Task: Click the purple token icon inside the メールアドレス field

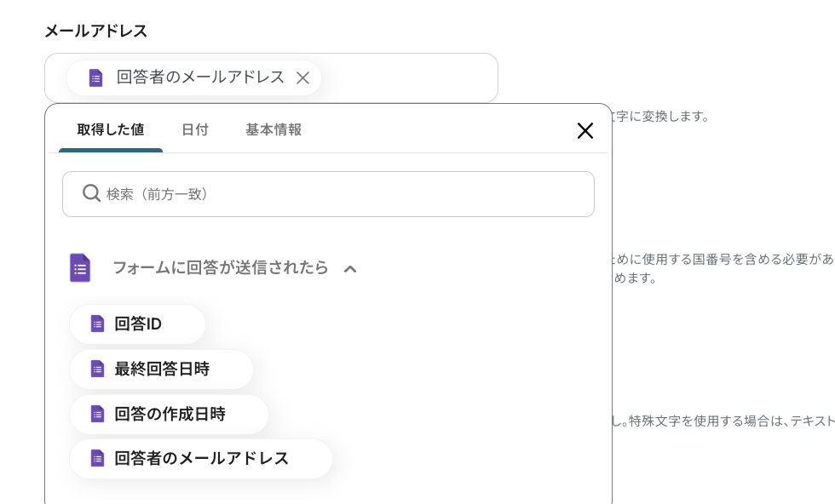Action: (x=95, y=77)
